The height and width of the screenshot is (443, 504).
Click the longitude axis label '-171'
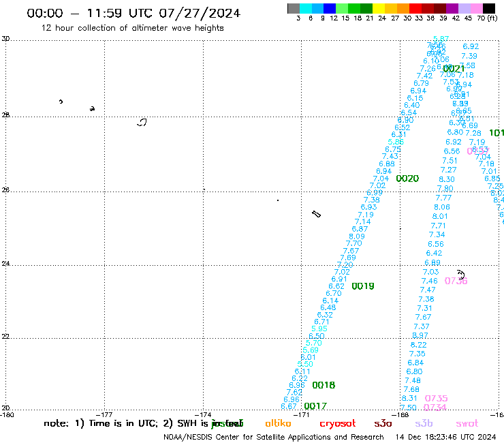pos(302,415)
